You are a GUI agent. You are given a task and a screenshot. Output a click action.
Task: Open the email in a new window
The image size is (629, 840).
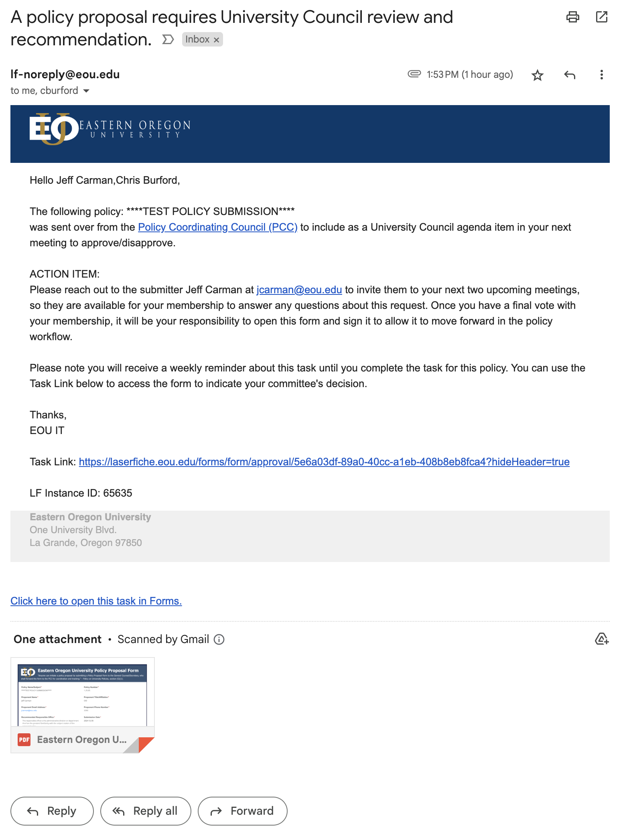coord(601,17)
